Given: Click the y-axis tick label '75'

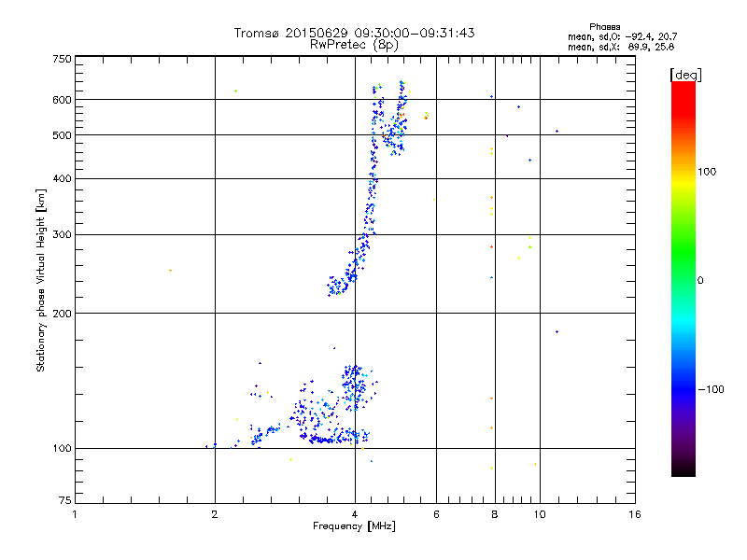Looking at the screenshot, I should coord(65,500).
